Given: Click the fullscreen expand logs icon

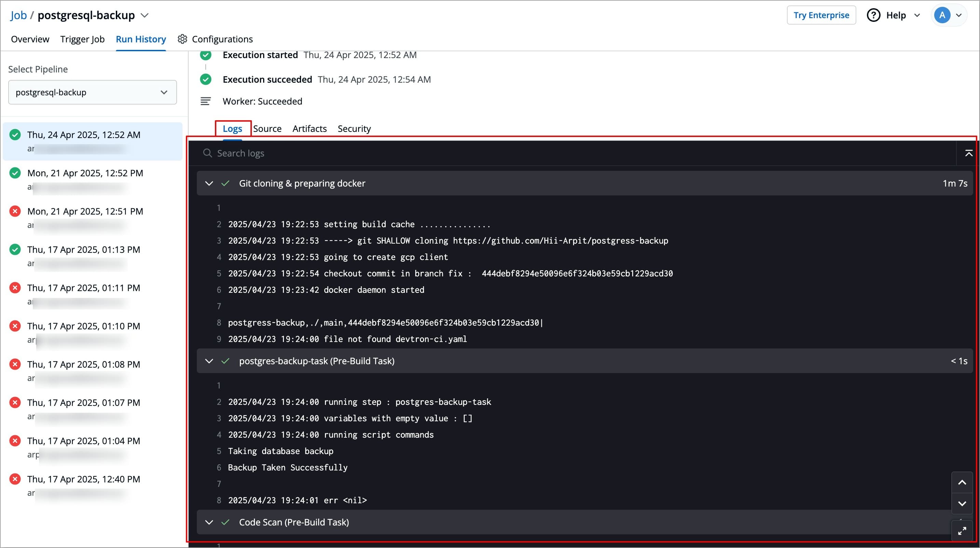Looking at the screenshot, I should pos(962,531).
